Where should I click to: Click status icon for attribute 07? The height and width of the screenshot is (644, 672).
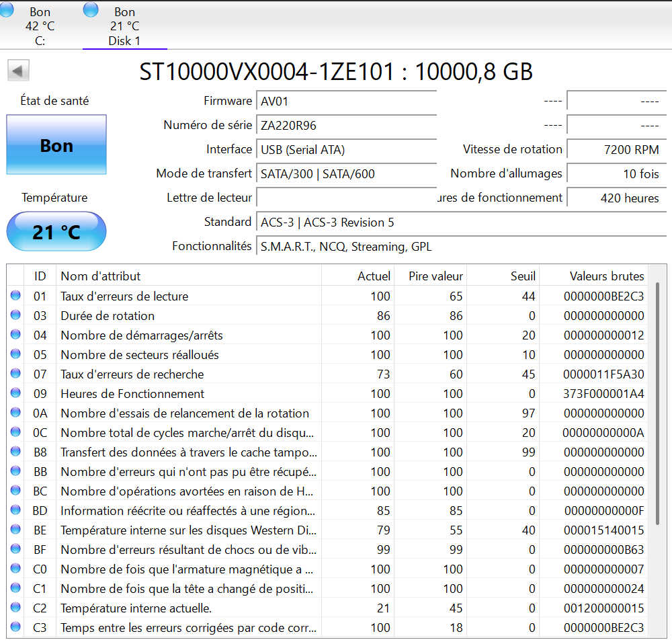[15, 374]
